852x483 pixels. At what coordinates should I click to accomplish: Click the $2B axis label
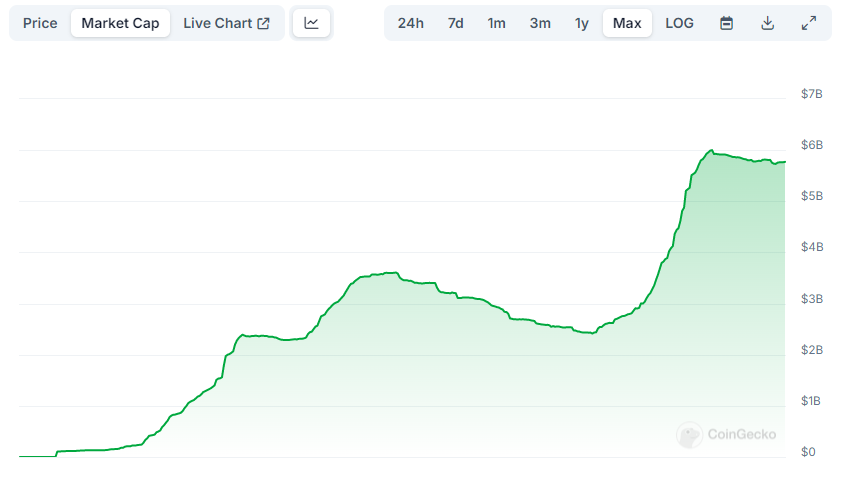pos(811,350)
